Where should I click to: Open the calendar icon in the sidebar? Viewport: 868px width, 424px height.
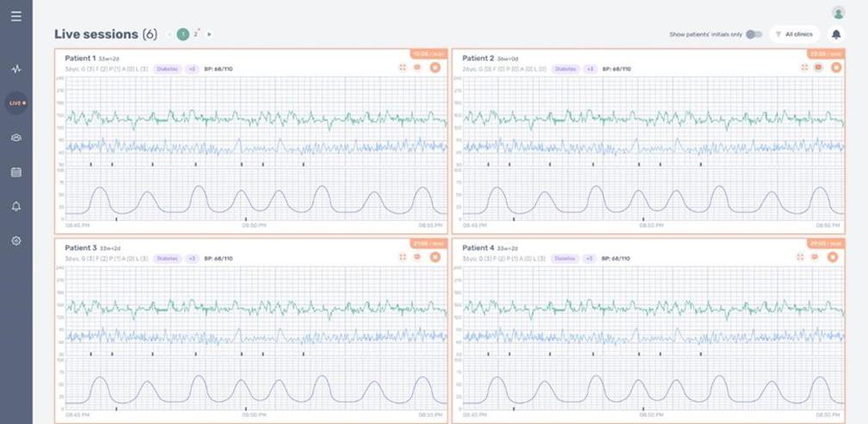(16, 172)
